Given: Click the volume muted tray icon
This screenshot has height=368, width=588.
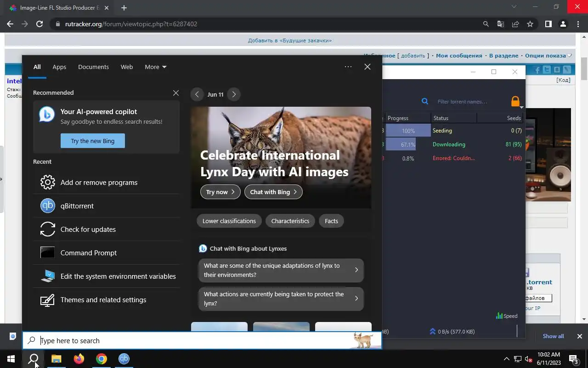Looking at the screenshot, I should (x=528, y=359).
